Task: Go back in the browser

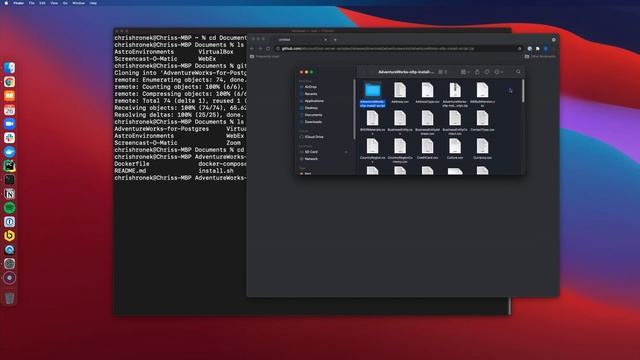Action: (252, 49)
